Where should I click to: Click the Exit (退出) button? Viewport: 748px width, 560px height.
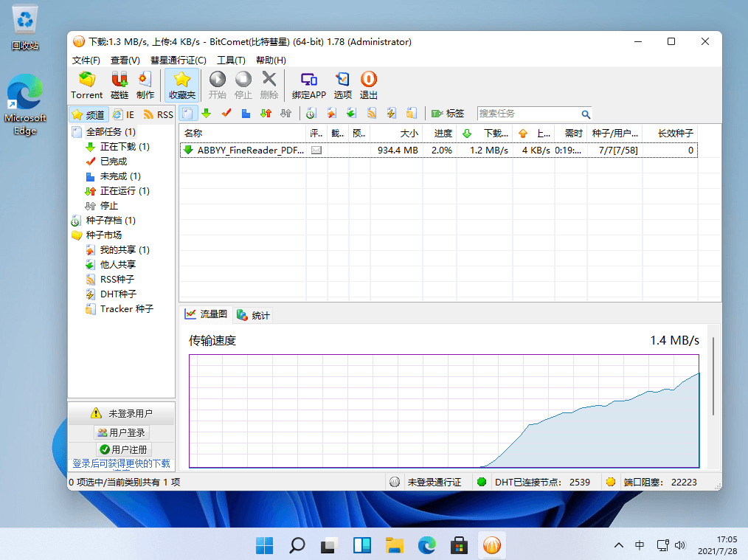coord(368,85)
